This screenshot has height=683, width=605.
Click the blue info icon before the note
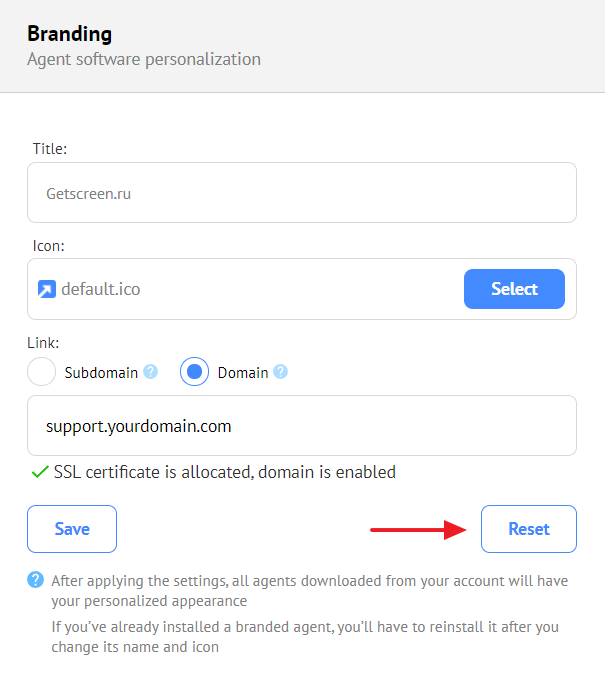click(x=35, y=580)
